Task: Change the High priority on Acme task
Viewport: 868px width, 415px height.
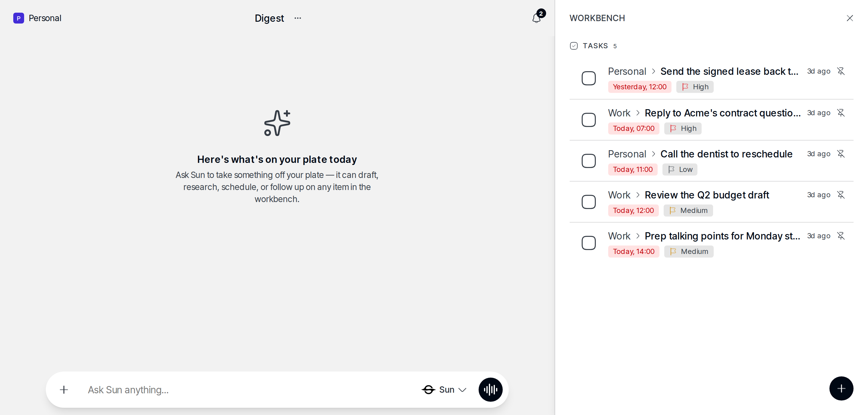Action: coord(683,128)
